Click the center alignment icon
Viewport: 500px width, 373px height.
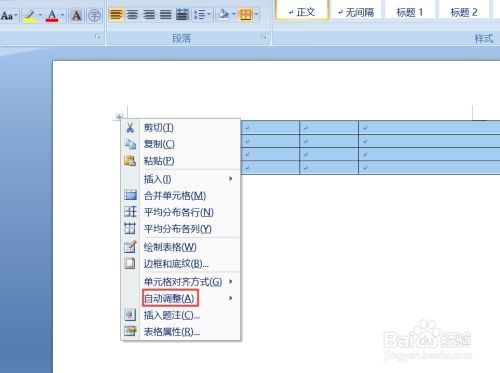point(132,15)
